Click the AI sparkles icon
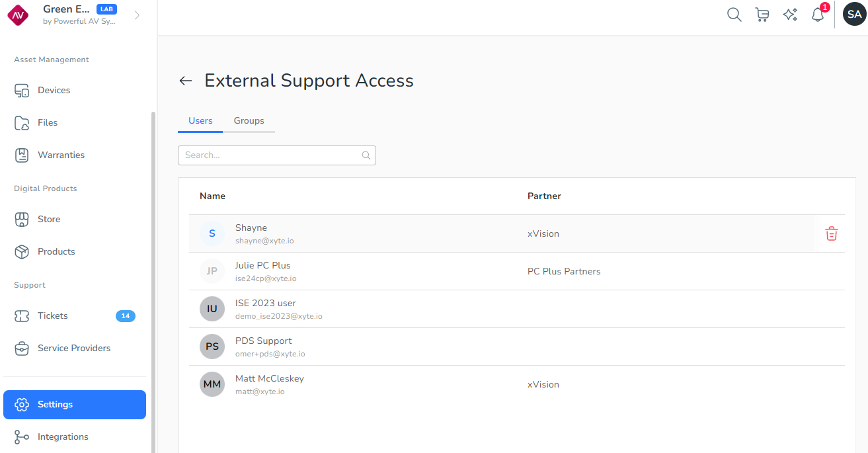 pyautogui.click(x=790, y=15)
